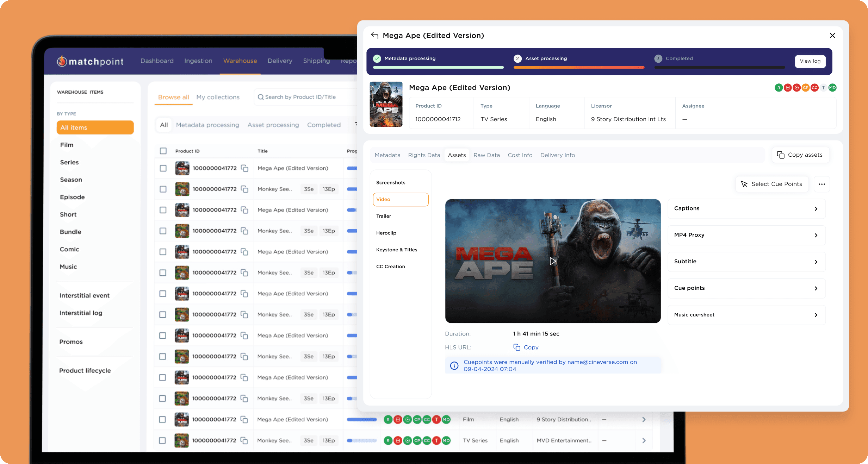This screenshot has height=464, width=868.
Task: Open the three-dots more options menu
Action: [822, 184]
